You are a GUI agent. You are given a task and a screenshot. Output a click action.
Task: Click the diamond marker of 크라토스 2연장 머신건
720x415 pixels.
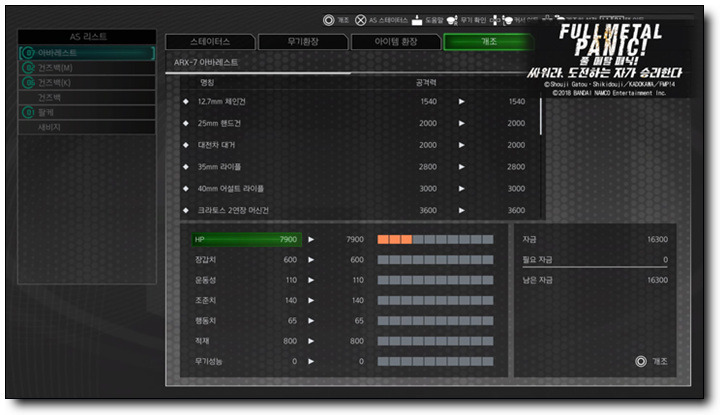(186, 210)
